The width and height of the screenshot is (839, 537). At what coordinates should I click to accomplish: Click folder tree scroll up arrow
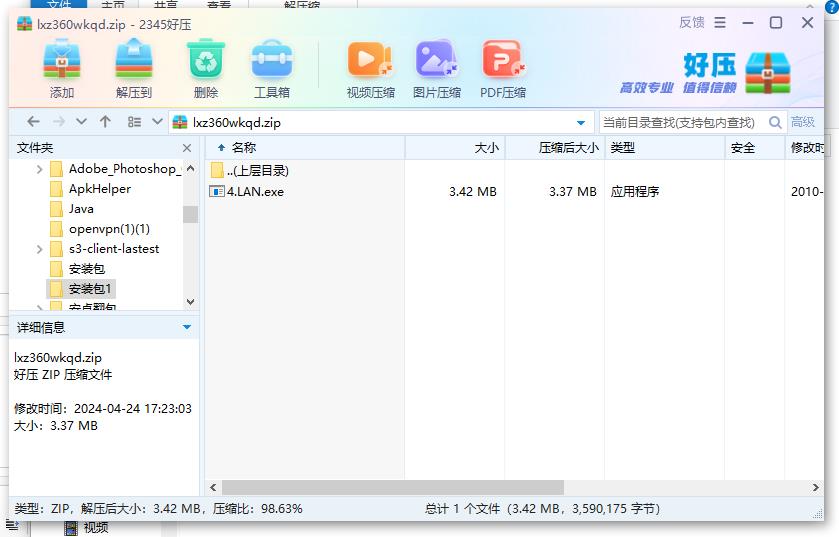(190, 168)
